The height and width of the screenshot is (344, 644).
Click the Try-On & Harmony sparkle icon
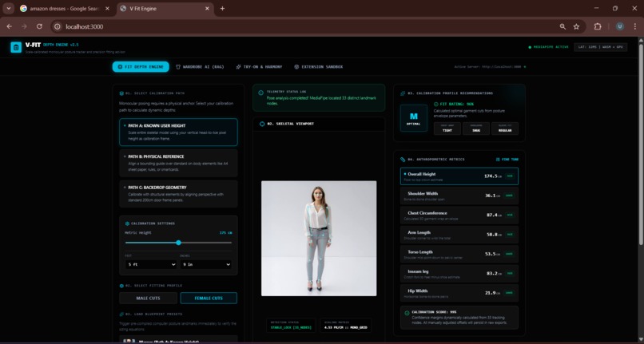238,66
